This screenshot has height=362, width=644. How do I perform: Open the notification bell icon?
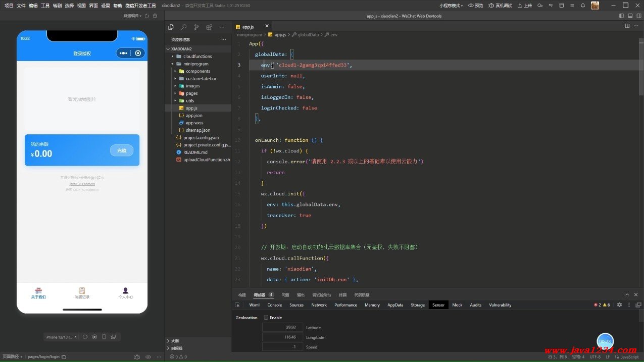(x=582, y=6)
